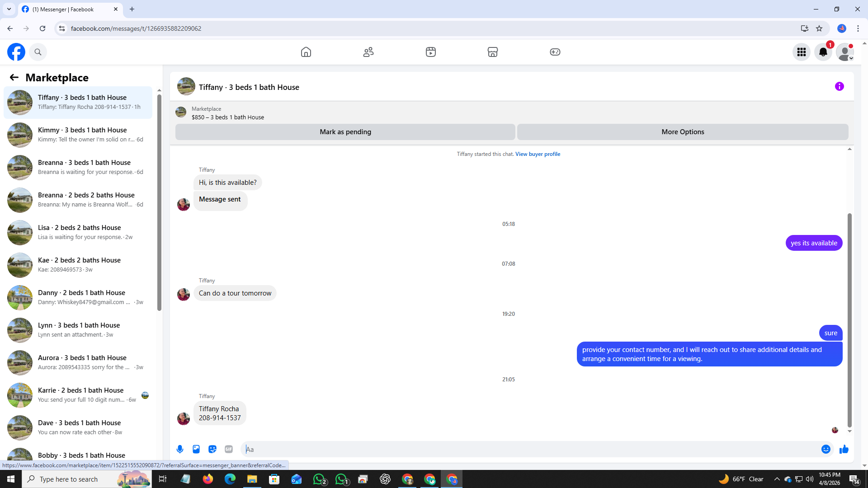Click Mark as pending button

(345, 132)
